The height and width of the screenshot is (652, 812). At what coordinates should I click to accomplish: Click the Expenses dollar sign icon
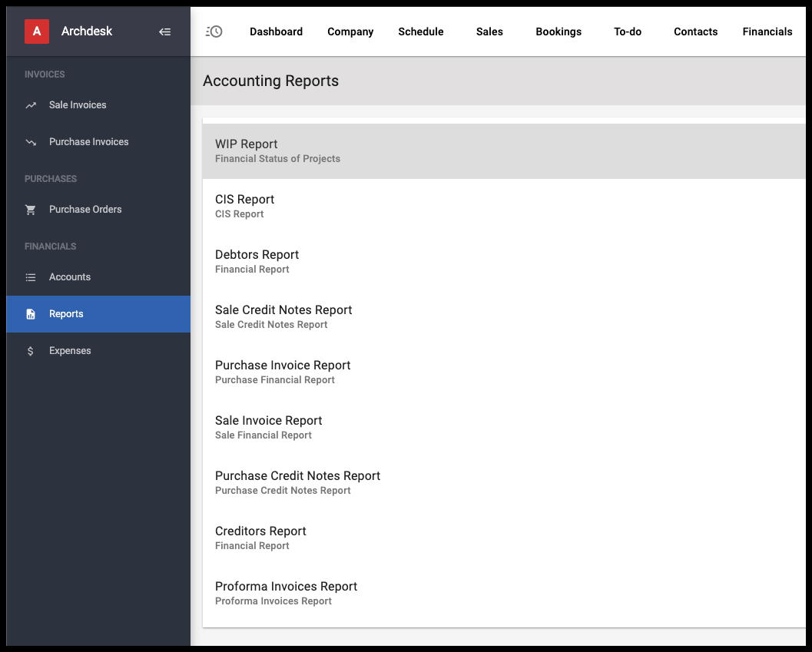pos(31,351)
